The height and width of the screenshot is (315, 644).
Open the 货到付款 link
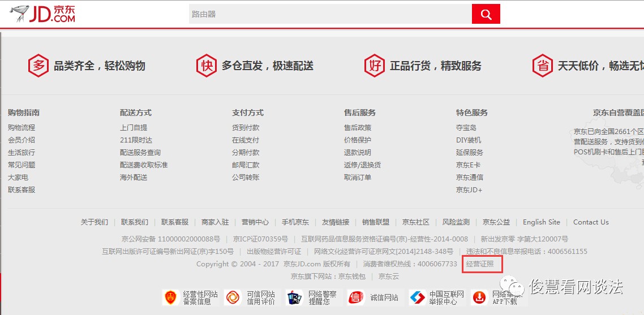tap(246, 128)
